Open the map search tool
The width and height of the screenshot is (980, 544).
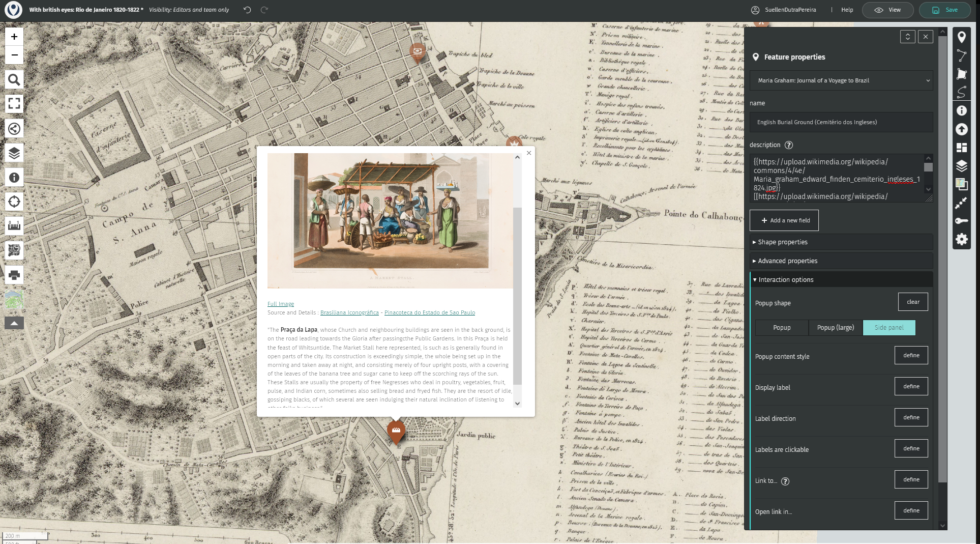[x=14, y=80]
